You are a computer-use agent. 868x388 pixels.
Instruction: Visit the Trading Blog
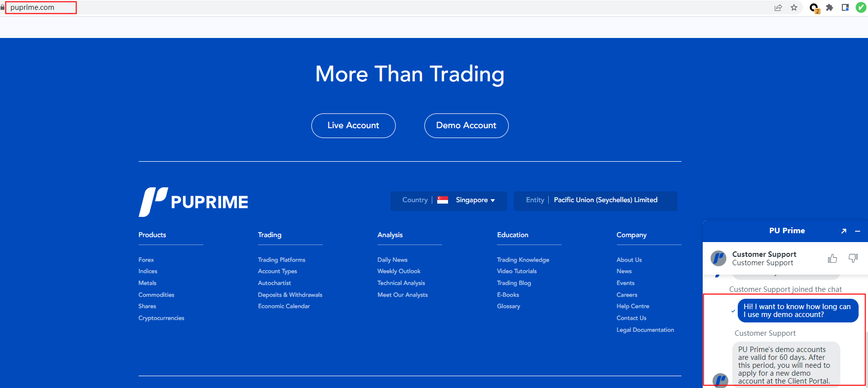[514, 283]
